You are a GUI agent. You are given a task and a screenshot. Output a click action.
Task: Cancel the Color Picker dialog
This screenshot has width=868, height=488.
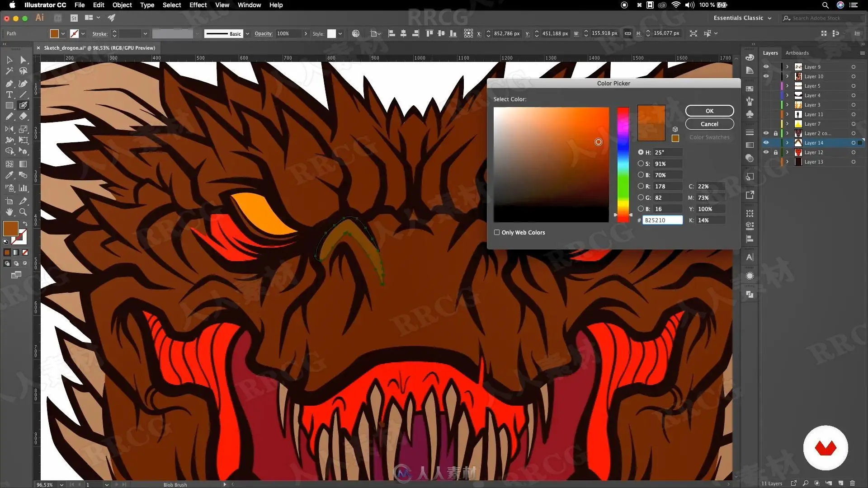(x=709, y=124)
